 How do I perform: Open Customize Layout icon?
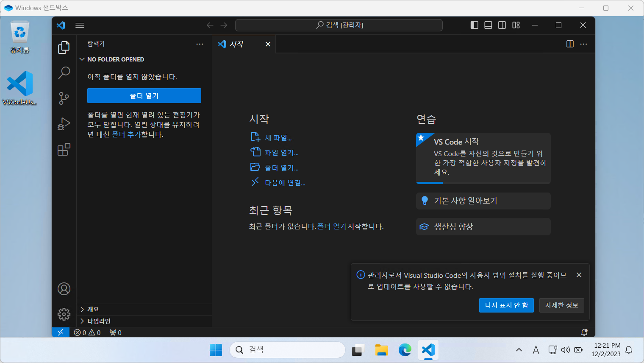point(516,25)
